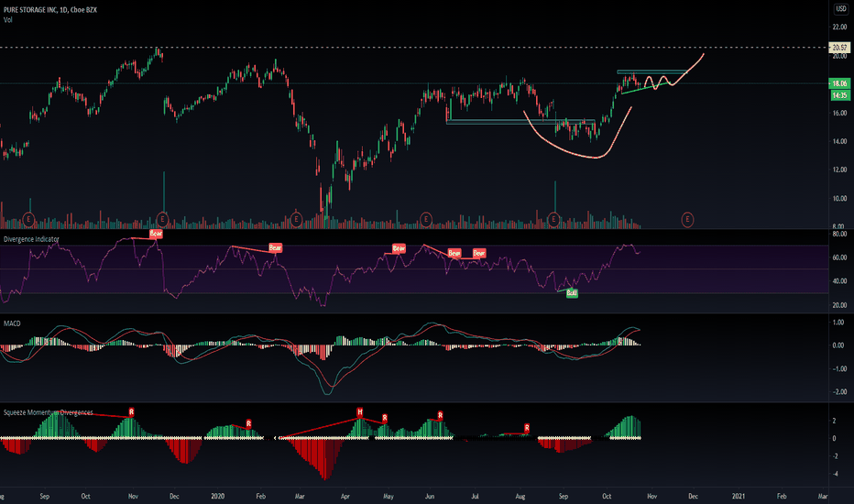Click the 2020 label on time axis
Viewport: 854px width, 504px height.
tap(217, 497)
